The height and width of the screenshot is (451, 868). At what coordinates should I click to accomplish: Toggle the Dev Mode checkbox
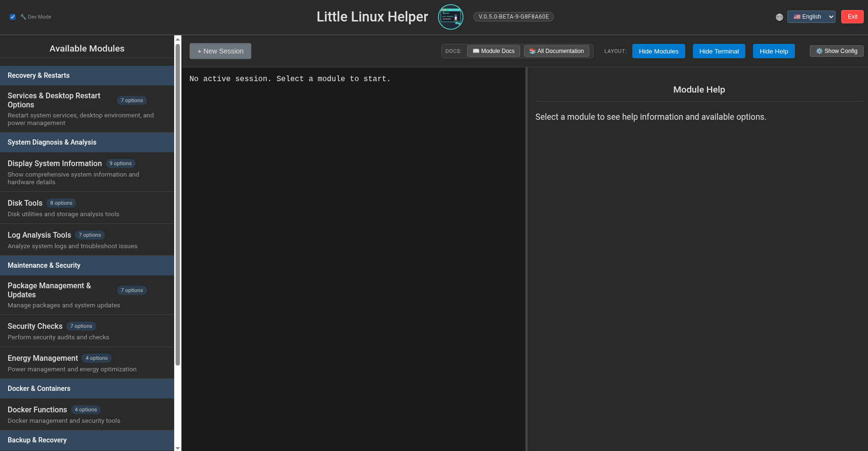pyautogui.click(x=13, y=17)
